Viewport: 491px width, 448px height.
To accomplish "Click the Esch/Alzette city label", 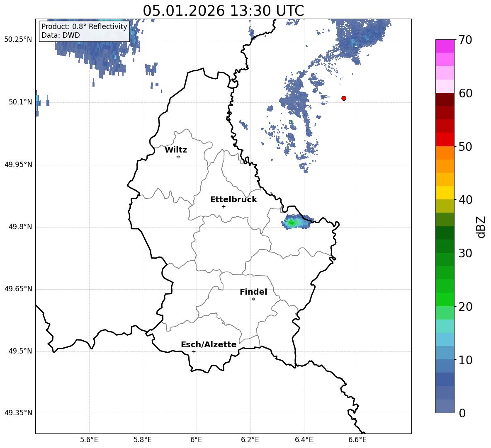I will coord(209,344).
